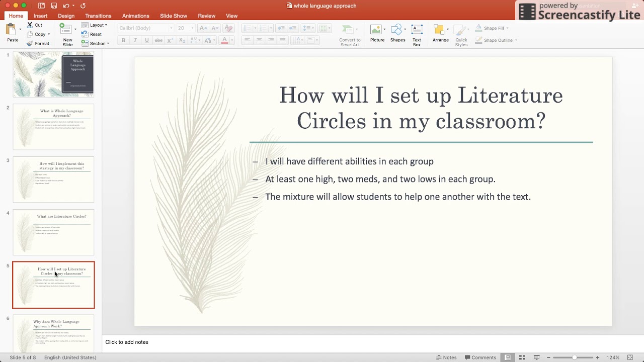The image size is (644, 362).
Task: Open the View tab
Action: (232, 16)
